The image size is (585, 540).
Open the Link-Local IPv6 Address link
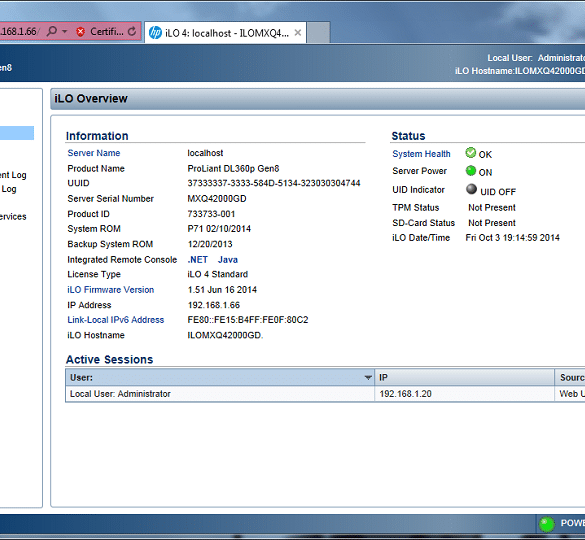[x=116, y=320]
